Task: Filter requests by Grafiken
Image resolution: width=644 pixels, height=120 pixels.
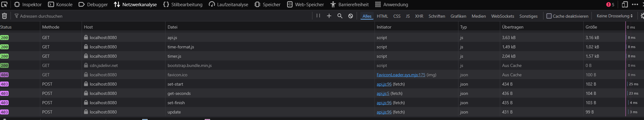Action: point(458,16)
